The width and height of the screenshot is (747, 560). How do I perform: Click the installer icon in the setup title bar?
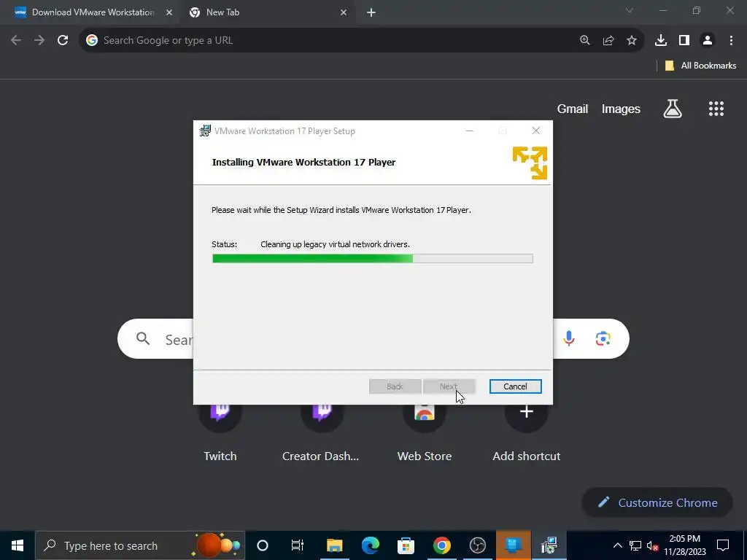(205, 131)
